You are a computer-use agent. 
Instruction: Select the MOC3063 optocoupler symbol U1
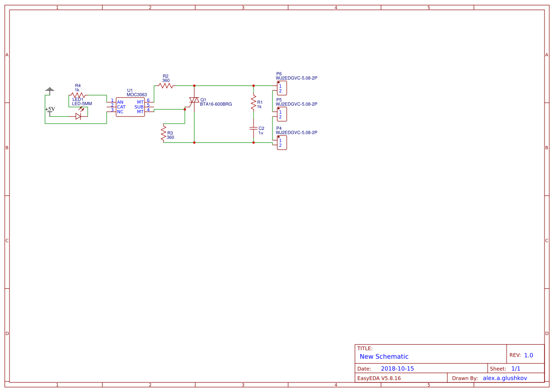[x=130, y=107]
